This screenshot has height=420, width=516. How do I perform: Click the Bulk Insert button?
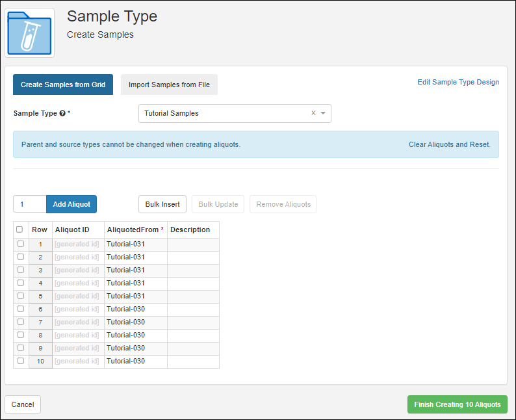coord(162,204)
